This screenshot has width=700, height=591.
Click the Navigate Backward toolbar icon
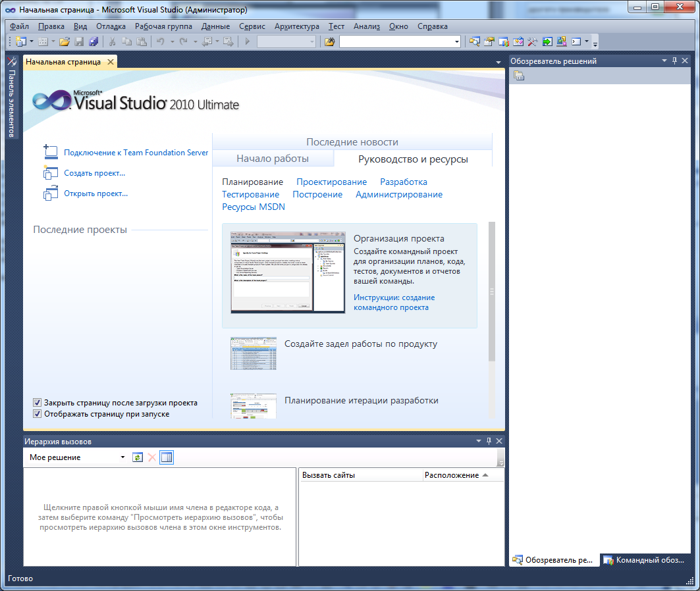[207, 41]
